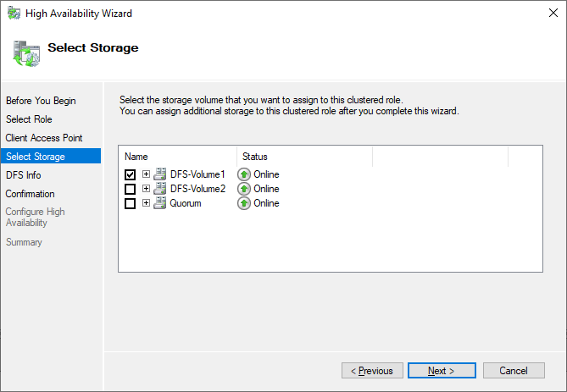The width and height of the screenshot is (567, 392).
Task: Close the High Availability Wizard window
Action: (x=553, y=13)
